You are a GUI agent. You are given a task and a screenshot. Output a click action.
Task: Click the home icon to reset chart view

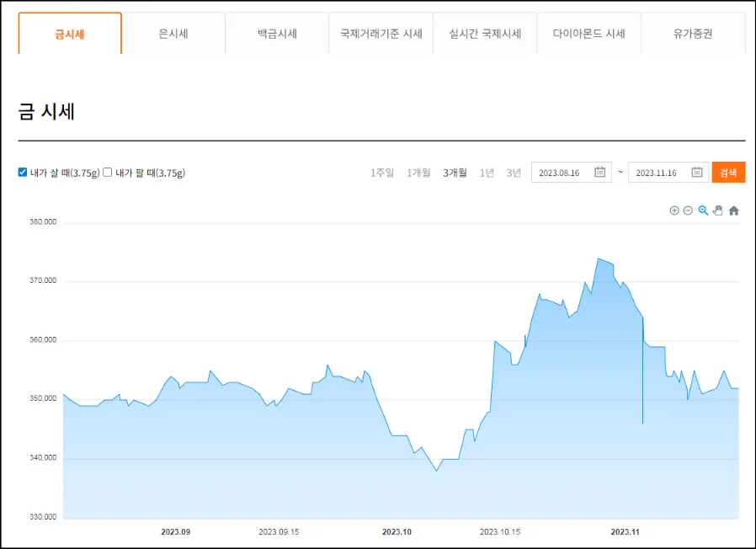tap(733, 211)
